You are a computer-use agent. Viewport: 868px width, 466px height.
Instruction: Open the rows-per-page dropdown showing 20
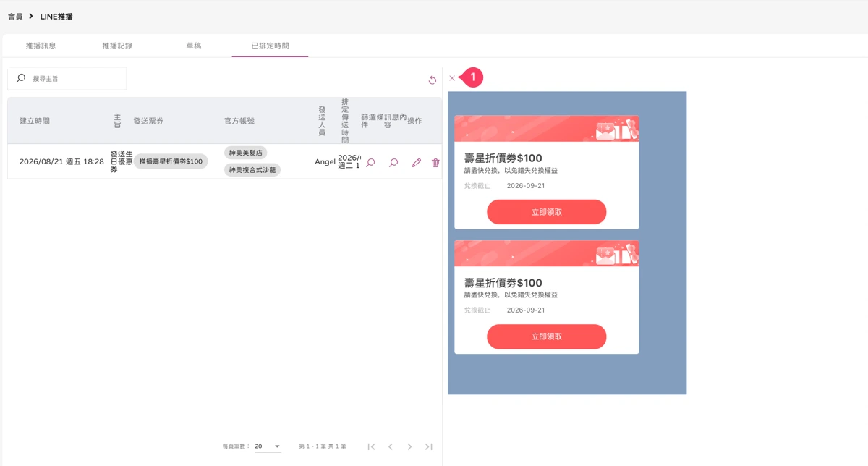pos(268,446)
